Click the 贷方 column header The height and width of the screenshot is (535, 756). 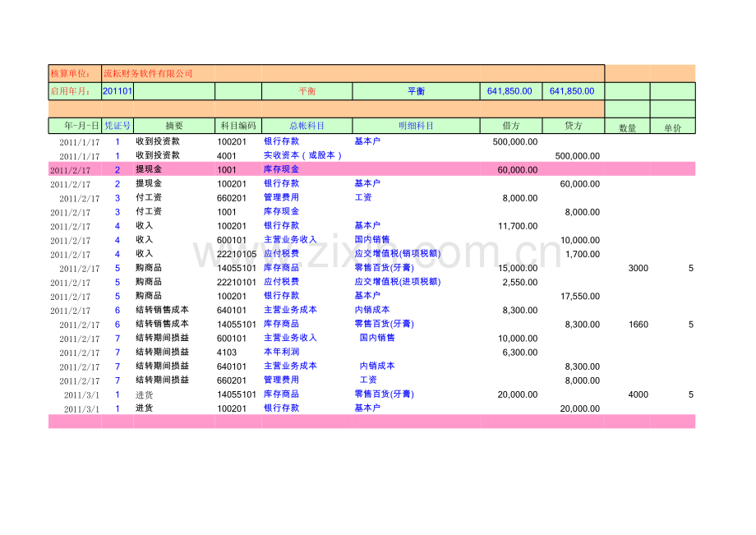coord(574,125)
